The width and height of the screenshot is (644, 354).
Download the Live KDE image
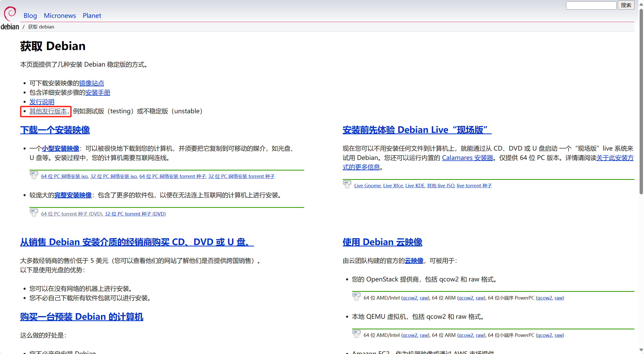click(415, 186)
